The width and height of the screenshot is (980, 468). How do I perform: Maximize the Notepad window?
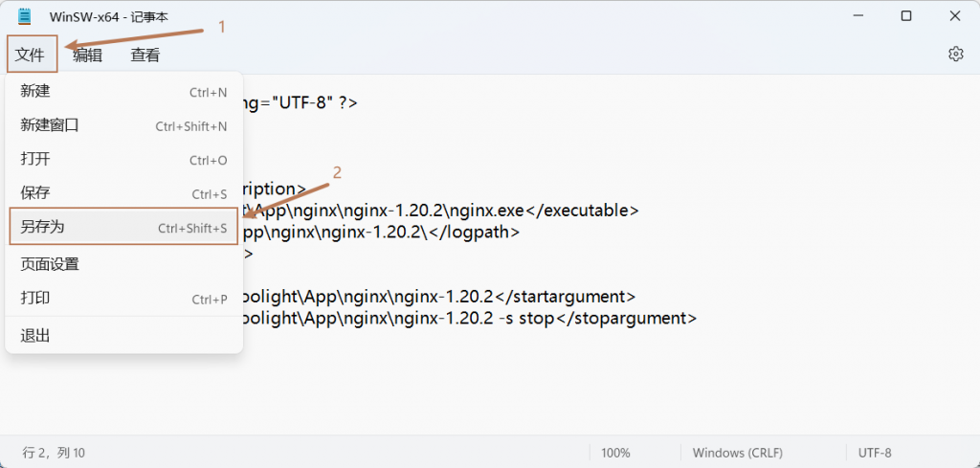point(906,16)
